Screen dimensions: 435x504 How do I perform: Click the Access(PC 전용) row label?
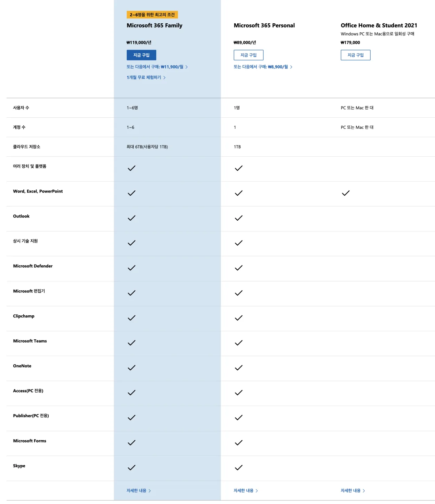click(x=28, y=391)
